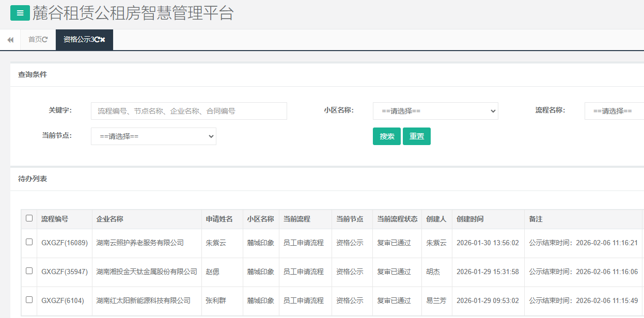Click the flow number GXGZF(6104)

62,300
